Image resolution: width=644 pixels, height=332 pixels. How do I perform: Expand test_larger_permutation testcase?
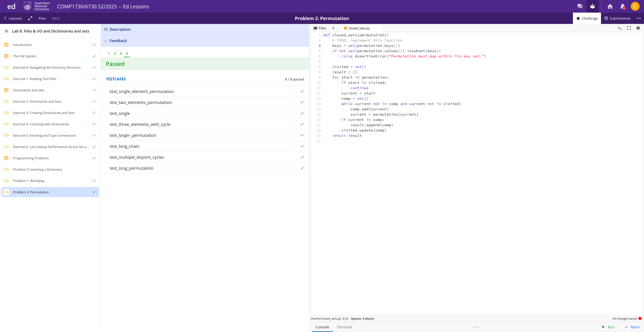coord(205,135)
